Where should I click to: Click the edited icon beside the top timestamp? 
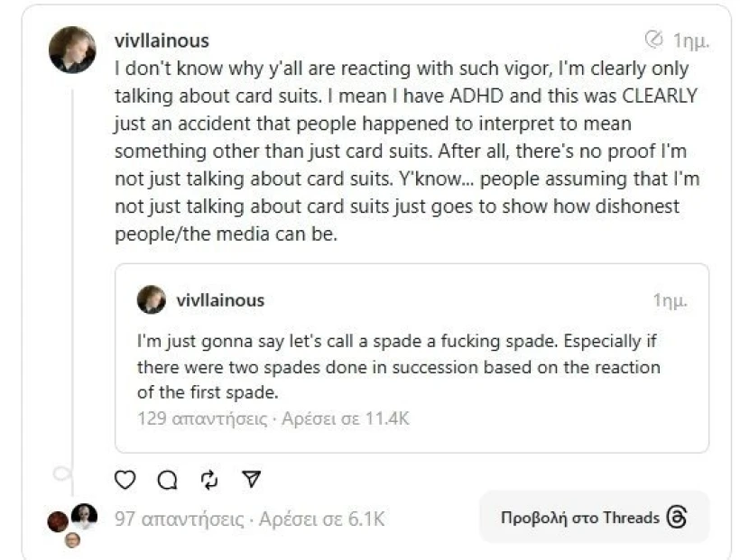[653, 41]
